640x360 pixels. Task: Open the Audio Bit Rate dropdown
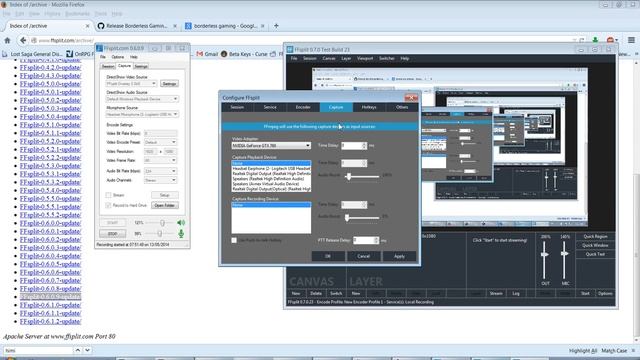pos(160,171)
